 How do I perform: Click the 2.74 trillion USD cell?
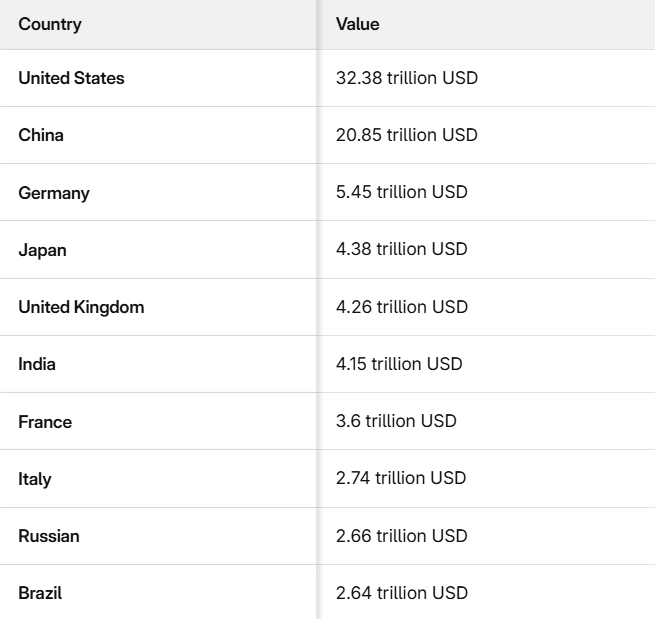point(401,478)
